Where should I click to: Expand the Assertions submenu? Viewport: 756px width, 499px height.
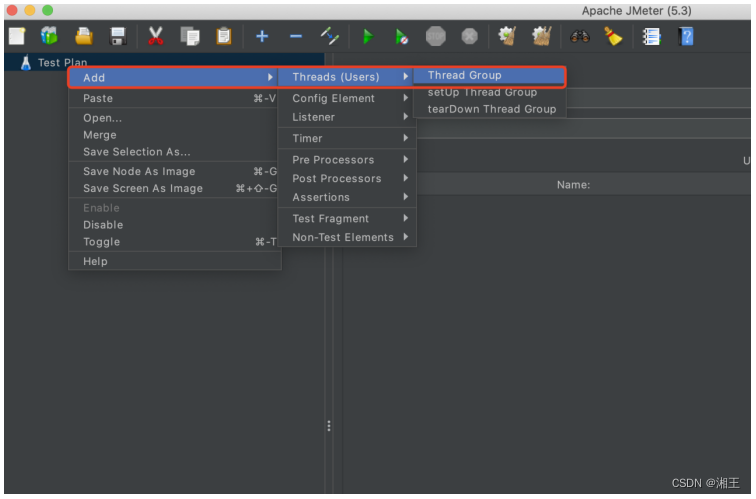(x=347, y=197)
